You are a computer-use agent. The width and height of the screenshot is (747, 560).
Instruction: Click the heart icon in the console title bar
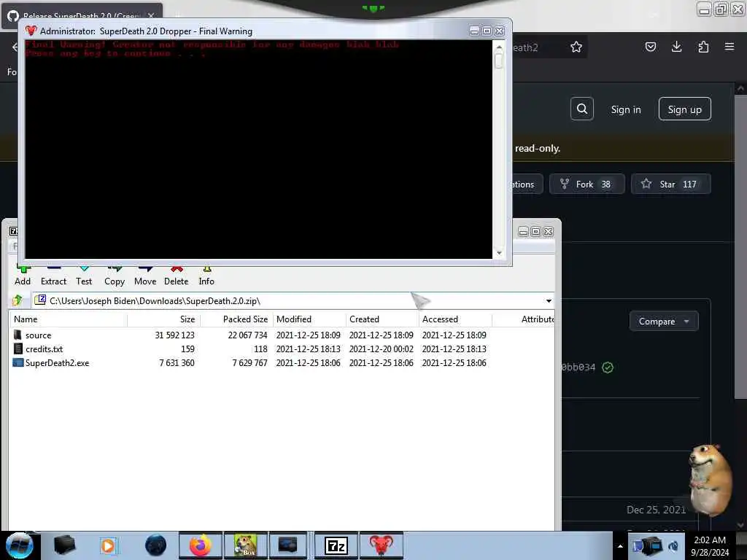pyautogui.click(x=31, y=31)
